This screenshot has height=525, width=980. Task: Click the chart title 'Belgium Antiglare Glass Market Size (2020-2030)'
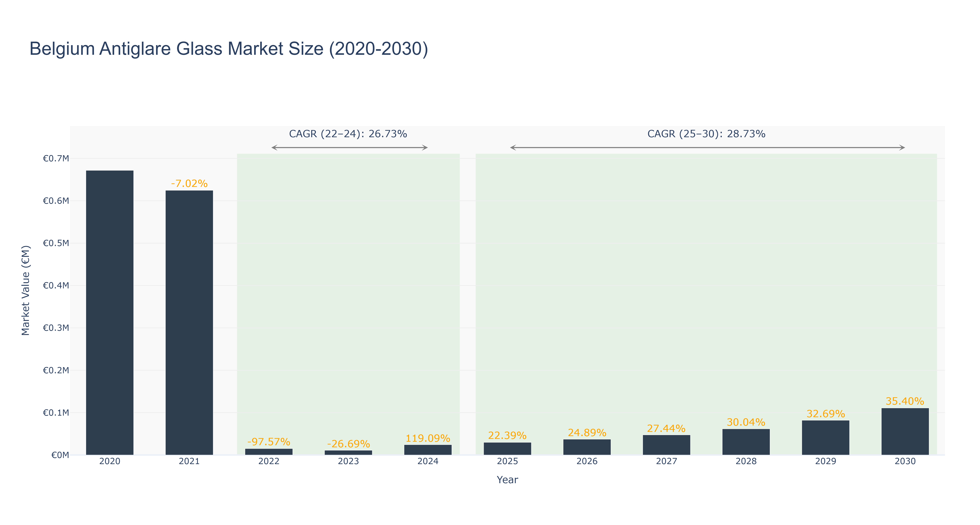pos(229,49)
